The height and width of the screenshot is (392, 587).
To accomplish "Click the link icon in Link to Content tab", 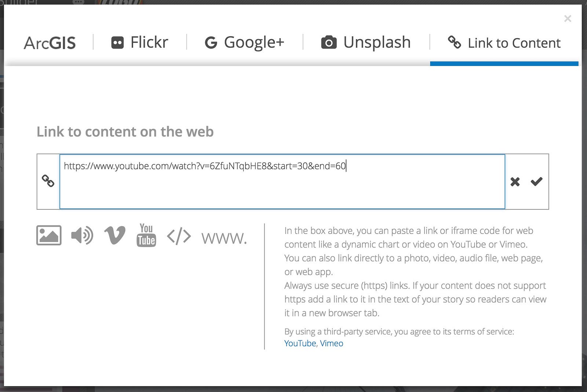I will point(455,42).
